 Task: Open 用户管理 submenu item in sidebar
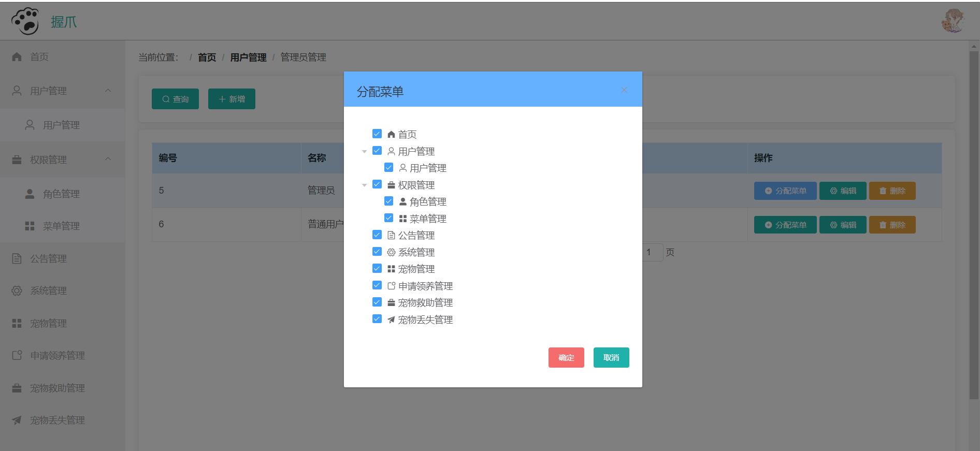62,125
